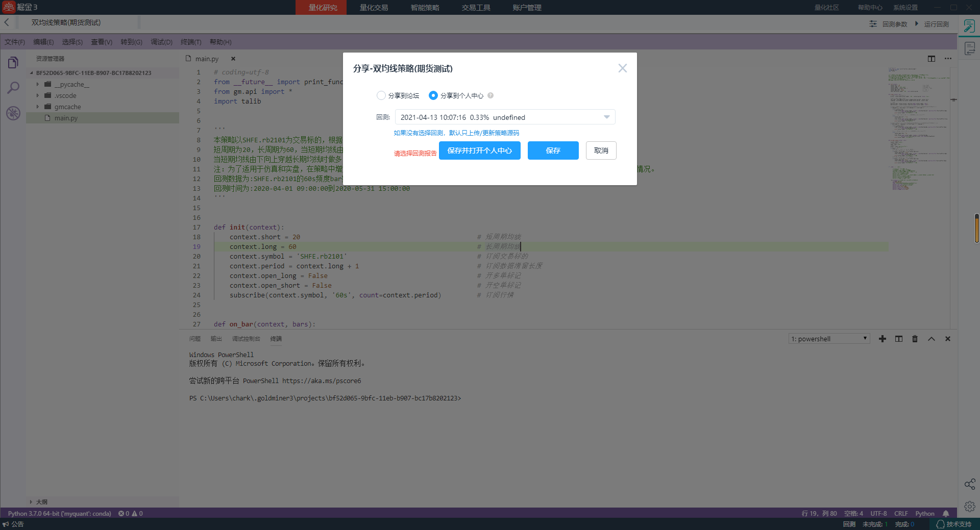Open the Explorer files icon in sidebar

coord(13,63)
